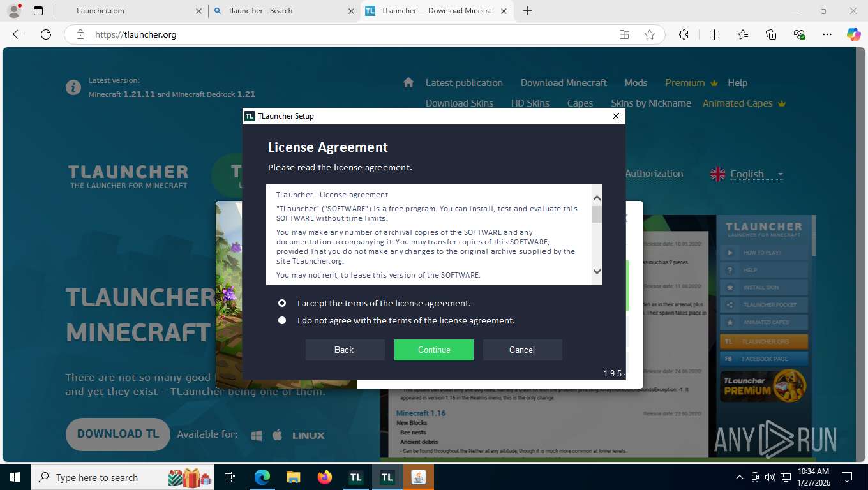
Task: Click the Authorization link
Action: (654, 174)
